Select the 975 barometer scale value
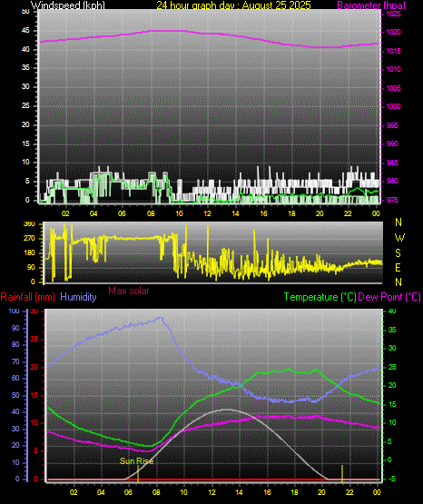The image size is (423, 504). click(392, 200)
